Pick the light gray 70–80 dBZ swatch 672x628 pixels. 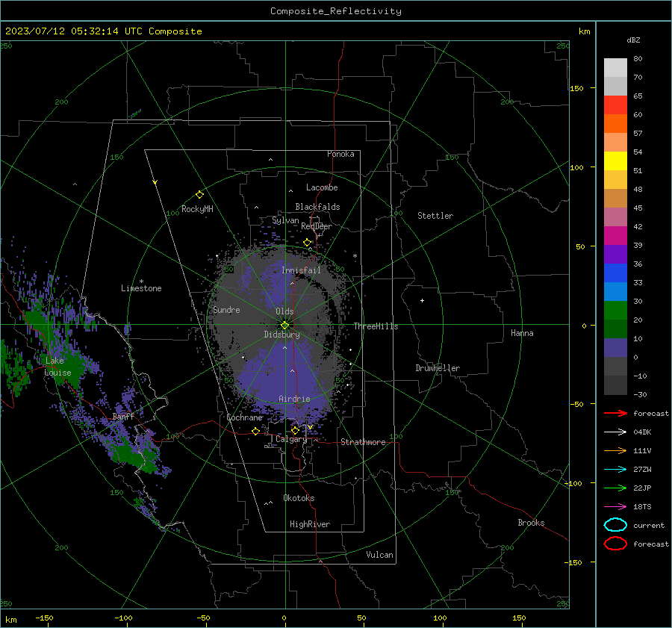click(x=615, y=68)
